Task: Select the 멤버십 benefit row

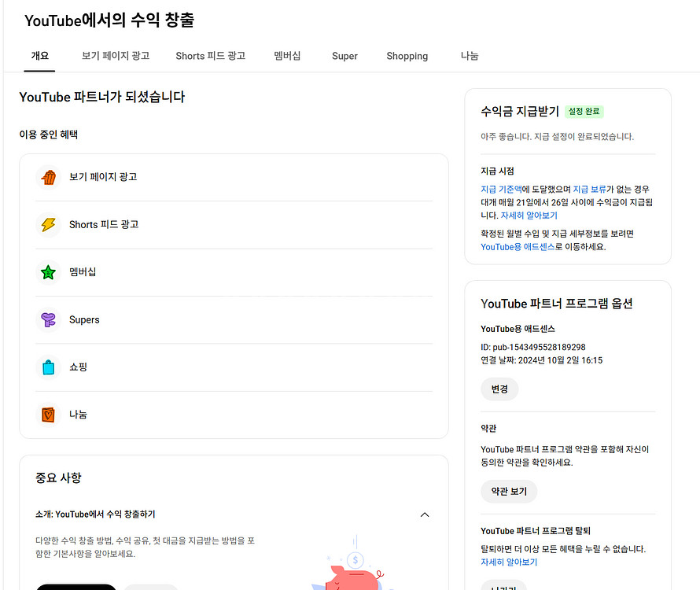Action: click(234, 272)
